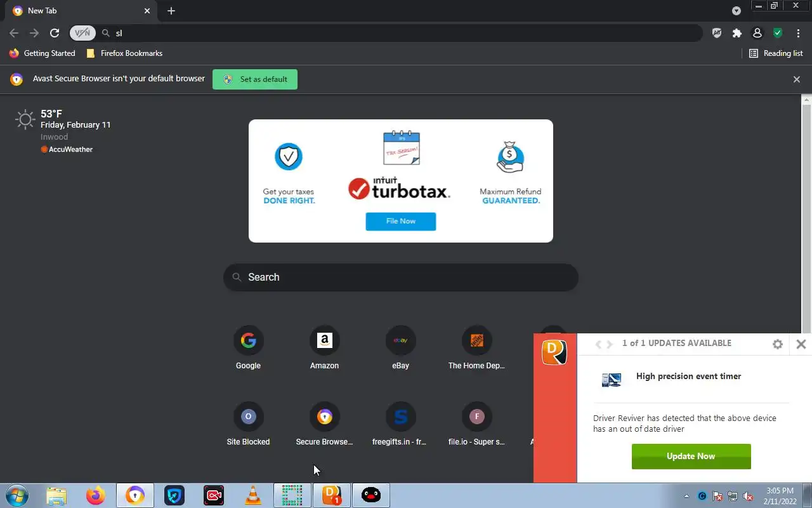
Task: Toggle the VPN switch in the address bar
Action: point(82,33)
